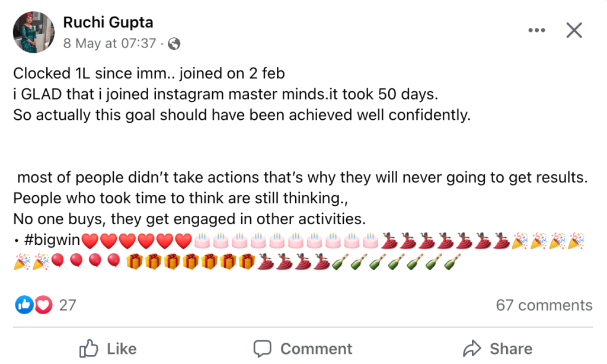The image size is (607, 364).
Task: Click the last champagne bottle emoji
Action: pos(452,262)
